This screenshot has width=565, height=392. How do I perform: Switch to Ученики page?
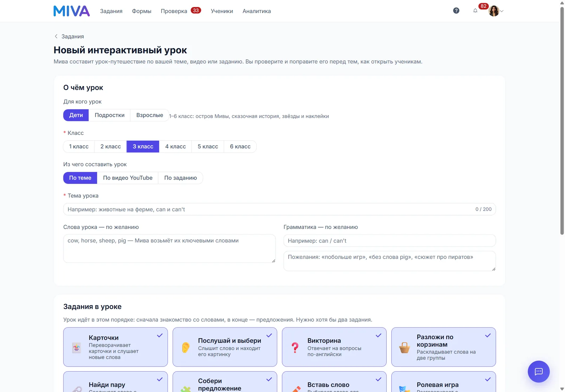[x=222, y=11]
